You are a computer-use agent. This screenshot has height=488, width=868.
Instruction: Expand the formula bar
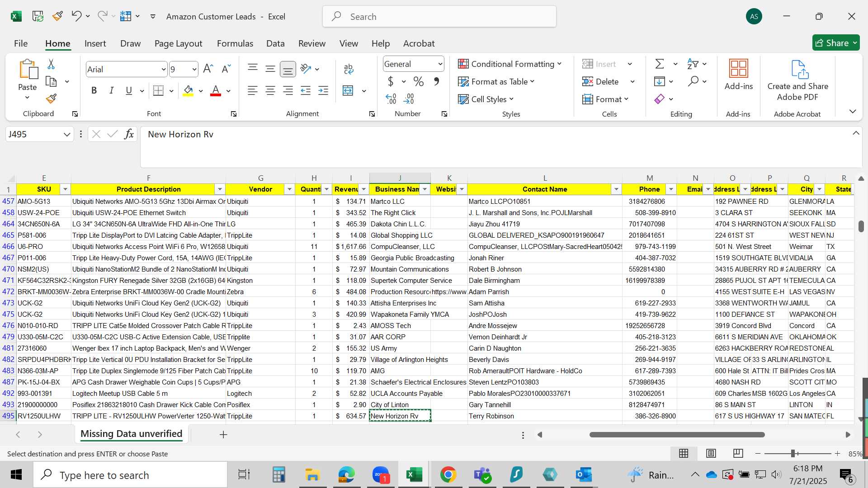856,133
